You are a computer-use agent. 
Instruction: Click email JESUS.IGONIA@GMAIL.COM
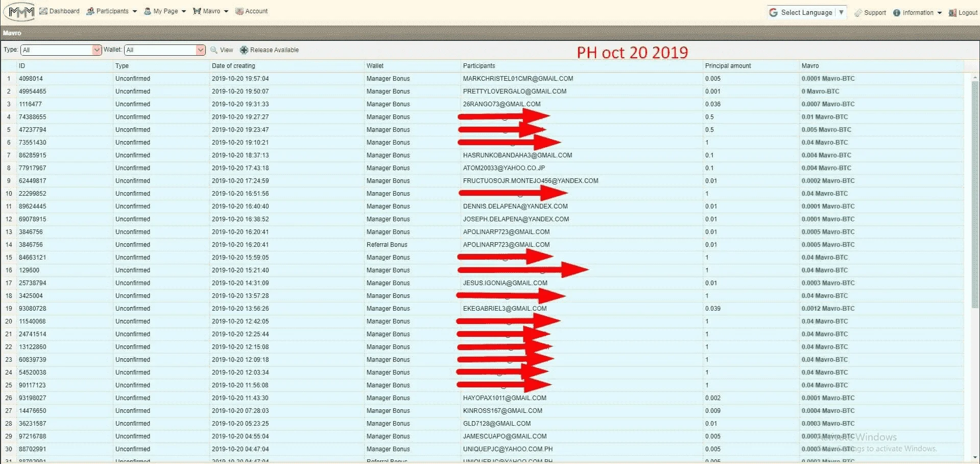505,283
